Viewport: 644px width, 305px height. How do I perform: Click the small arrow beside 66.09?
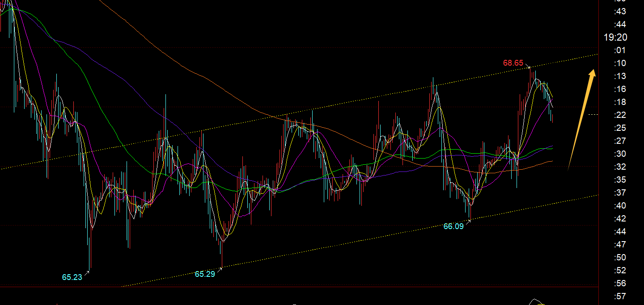(x=468, y=221)
